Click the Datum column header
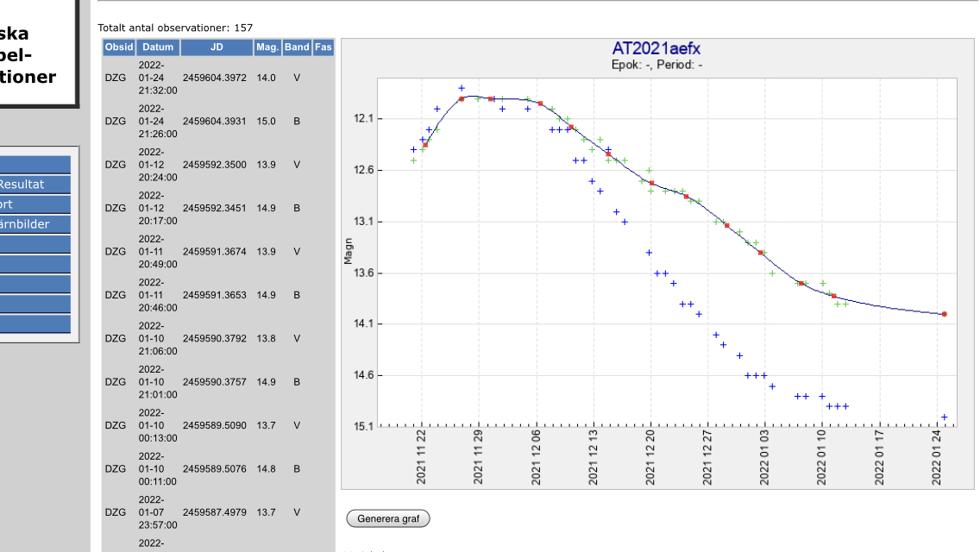 [158, 47]
